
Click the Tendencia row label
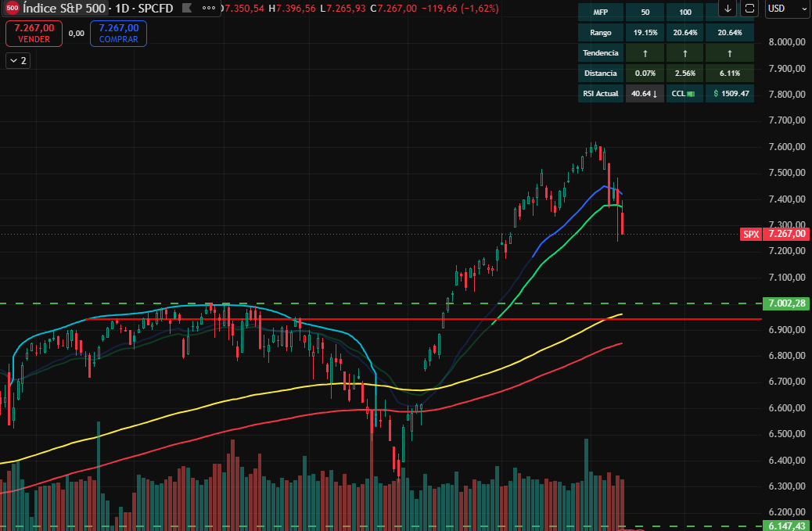(x=600, y=53)
